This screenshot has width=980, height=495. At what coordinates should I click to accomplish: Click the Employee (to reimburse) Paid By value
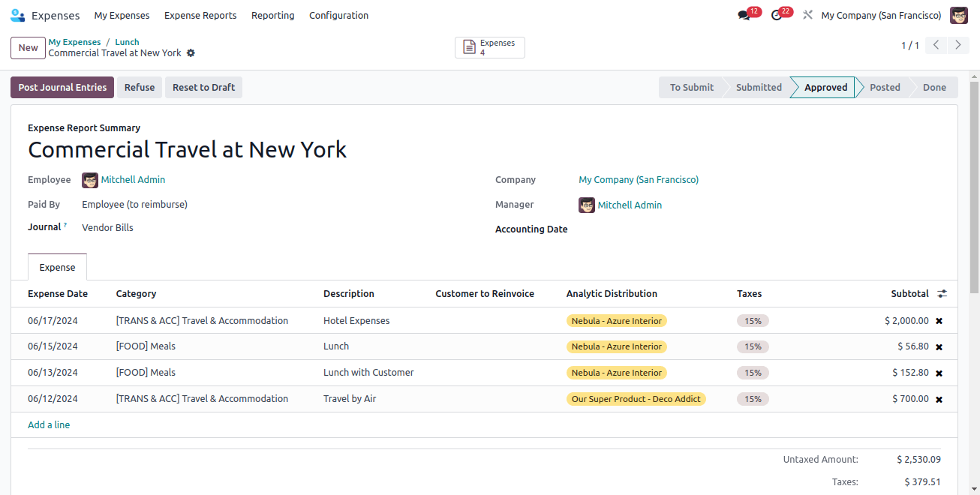[x=134, y=205]
